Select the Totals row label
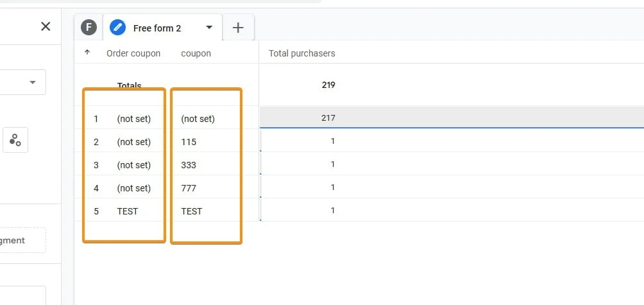 coord(129,85)
